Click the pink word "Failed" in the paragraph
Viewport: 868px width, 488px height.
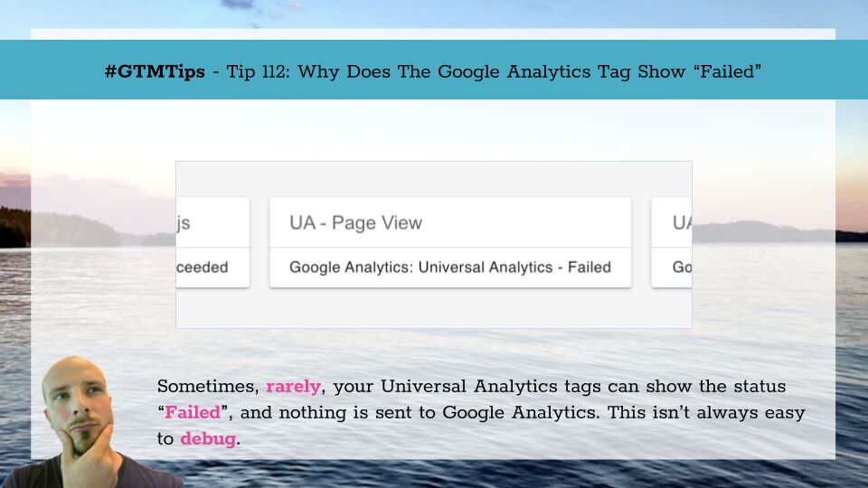click(193, 412)
